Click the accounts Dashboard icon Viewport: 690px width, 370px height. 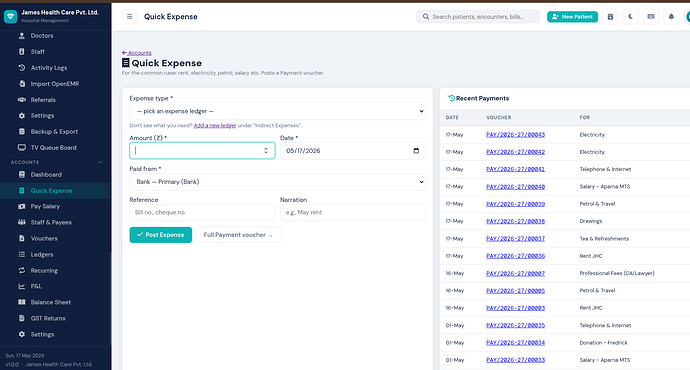click(22, 175)
